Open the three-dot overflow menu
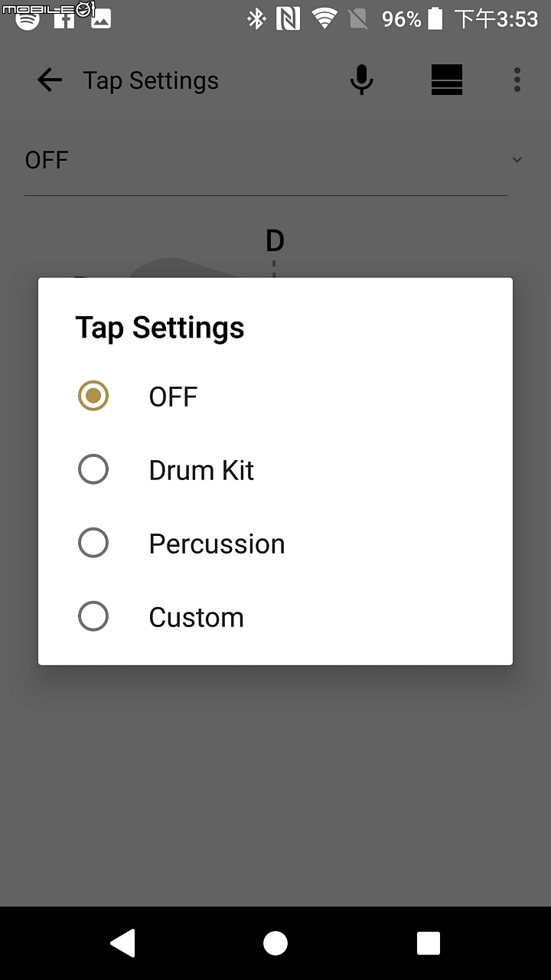Image resolution: width=551 pixels, height=980 pixels. coord(517,80)
